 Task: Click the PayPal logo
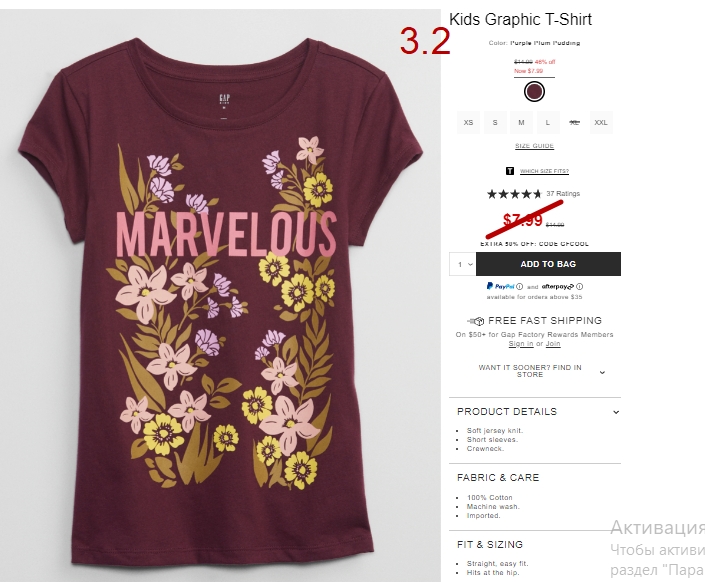[x=500, y=286]
